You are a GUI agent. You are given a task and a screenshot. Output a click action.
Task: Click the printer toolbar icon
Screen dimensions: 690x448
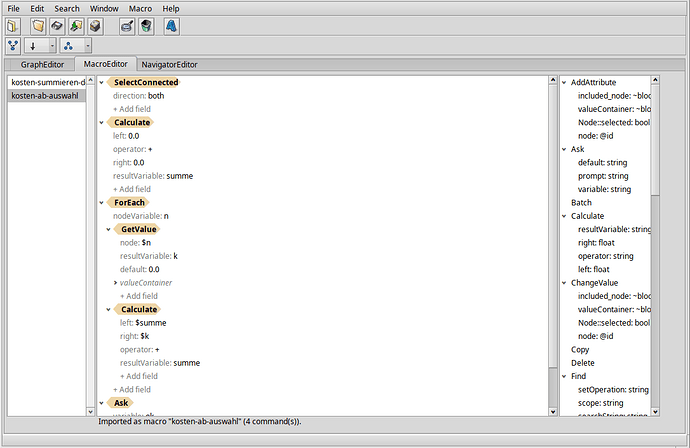tap(95, 26)
